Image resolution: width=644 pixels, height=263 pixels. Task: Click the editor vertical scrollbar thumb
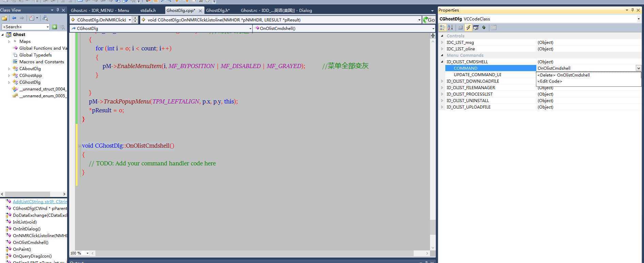[433, 227]
